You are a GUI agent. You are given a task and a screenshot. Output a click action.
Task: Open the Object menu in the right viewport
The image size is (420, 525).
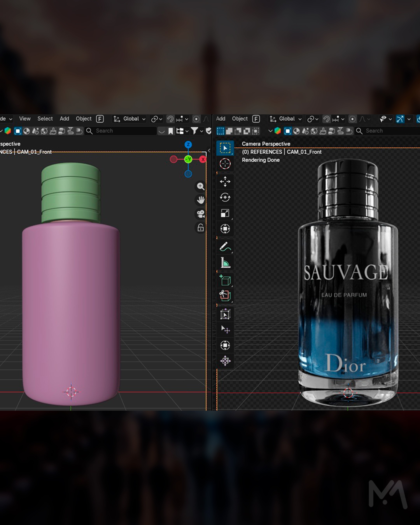click(x=240, y=119)
